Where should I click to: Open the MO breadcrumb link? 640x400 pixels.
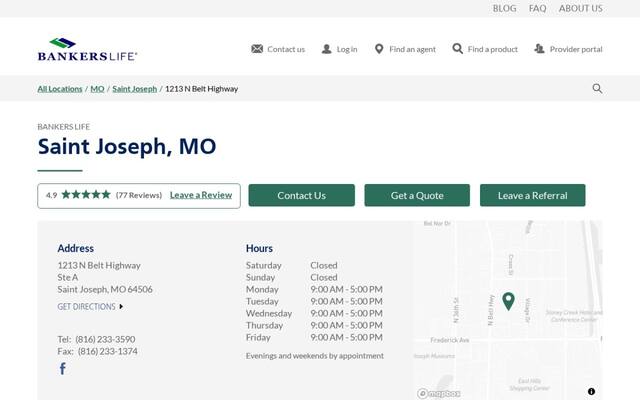(97, 89)
